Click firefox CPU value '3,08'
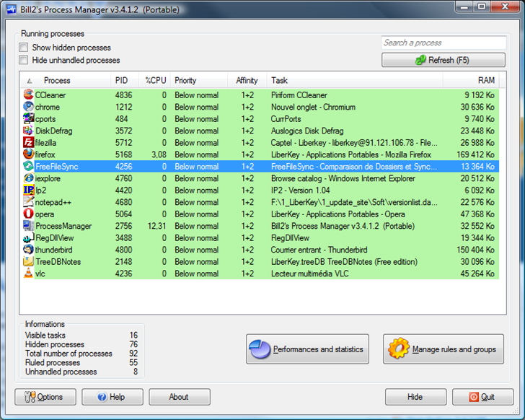Screen dimensions: 525x420 point(159,154)
